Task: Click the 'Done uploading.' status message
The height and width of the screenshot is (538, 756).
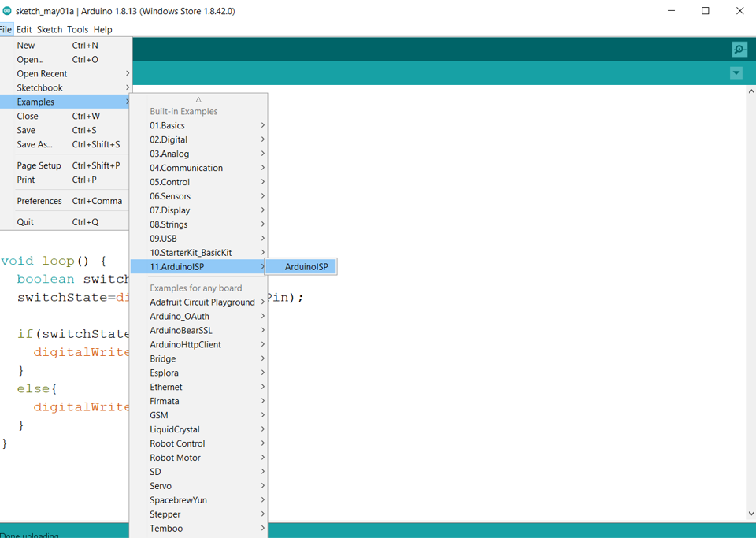Action: click(x=29, y=535)
